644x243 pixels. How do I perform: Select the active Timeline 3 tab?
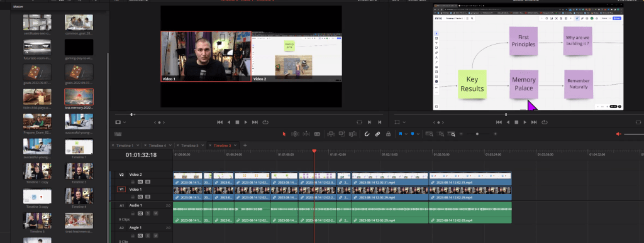(x=222, y=146)
